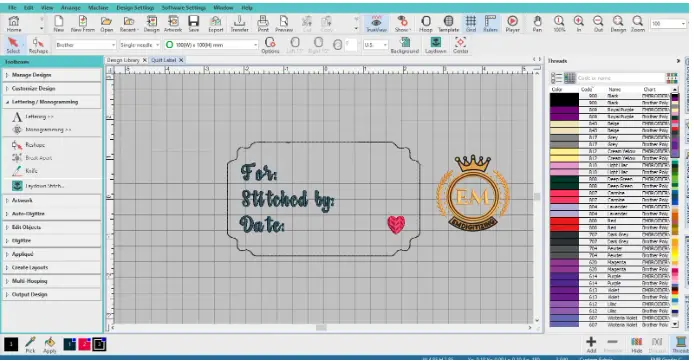Pick a color with the Pick eyedropper
The width and height of the screenshot is (694, 363).
(x=30, y=344)
